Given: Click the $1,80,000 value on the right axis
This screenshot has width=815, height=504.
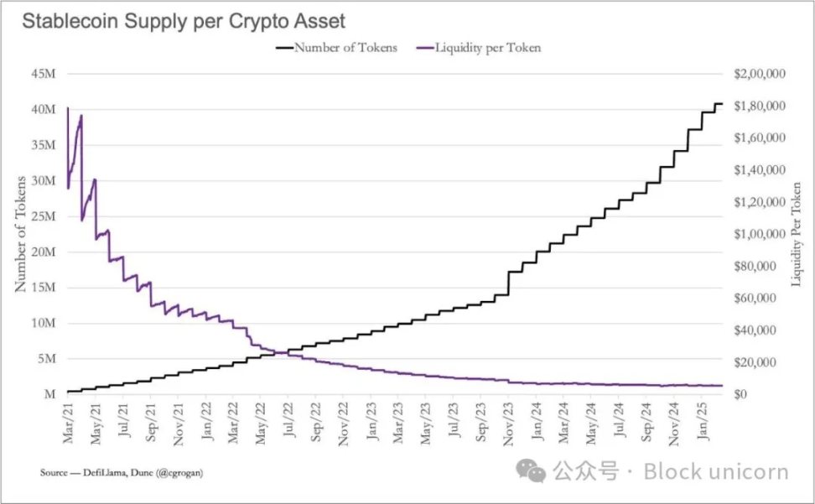Looking at the screenshot, I should click(759, 106).
